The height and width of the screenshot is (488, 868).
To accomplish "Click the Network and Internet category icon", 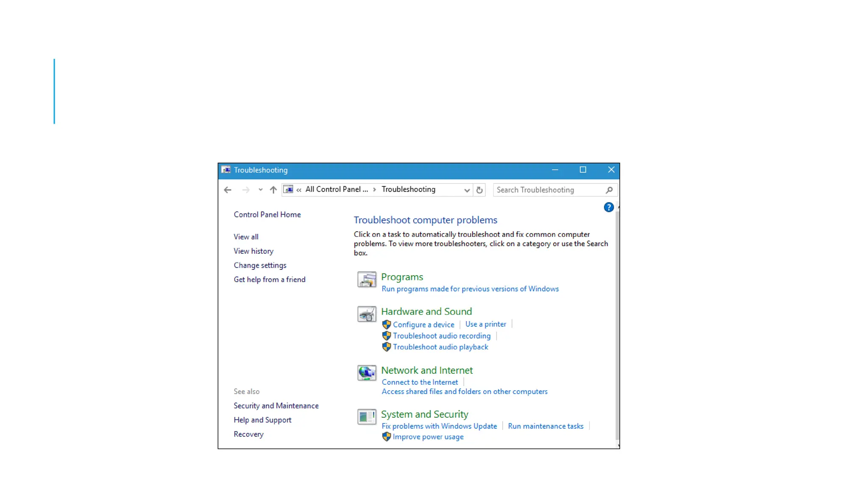I will (367, 373).
